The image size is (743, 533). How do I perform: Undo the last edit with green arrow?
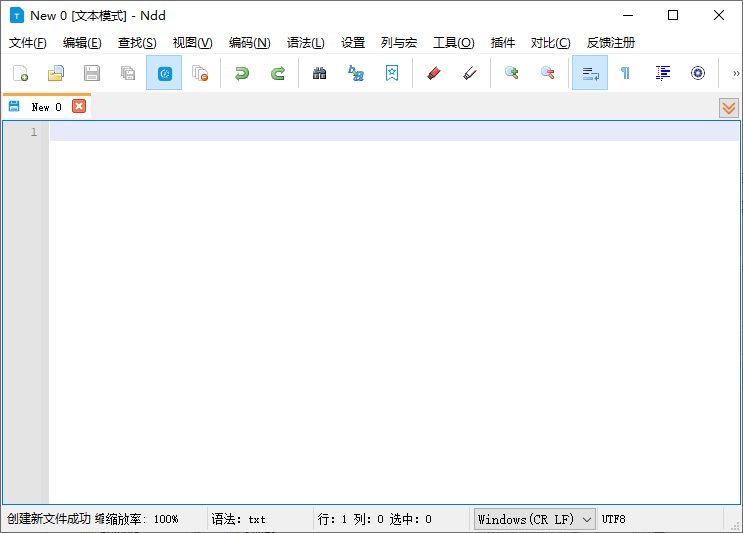pos(242,73)
